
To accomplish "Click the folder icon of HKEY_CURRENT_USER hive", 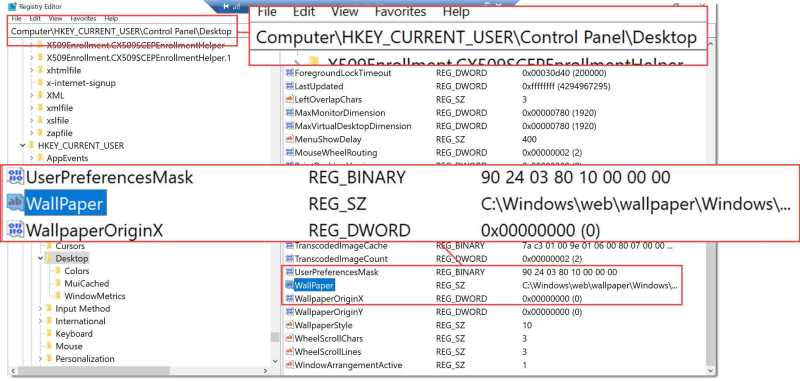I will 32,146.
